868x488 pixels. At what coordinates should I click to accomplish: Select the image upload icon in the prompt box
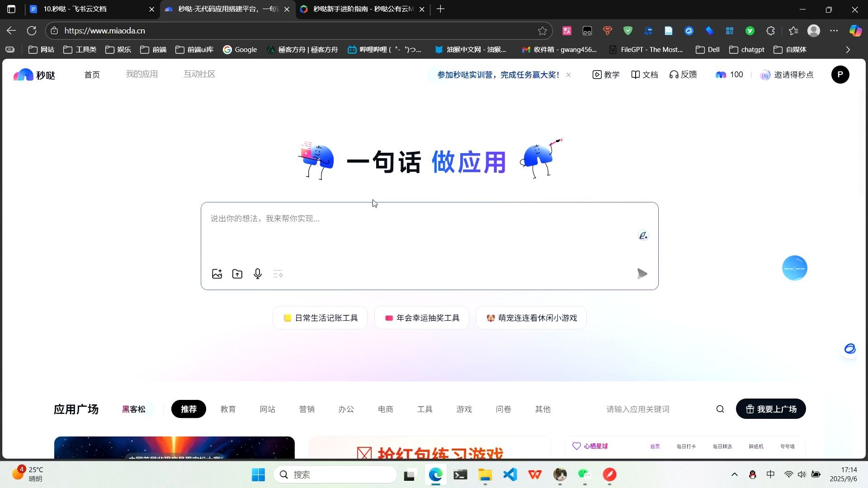click(217, 274)
